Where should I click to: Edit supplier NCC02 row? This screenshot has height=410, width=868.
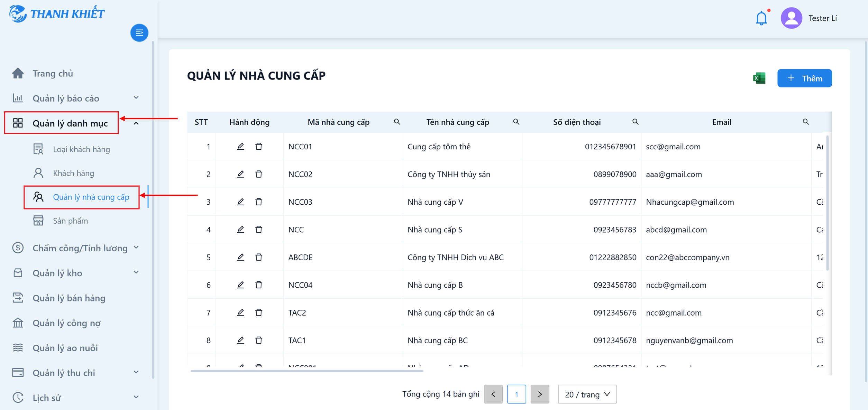pos(240,174)
